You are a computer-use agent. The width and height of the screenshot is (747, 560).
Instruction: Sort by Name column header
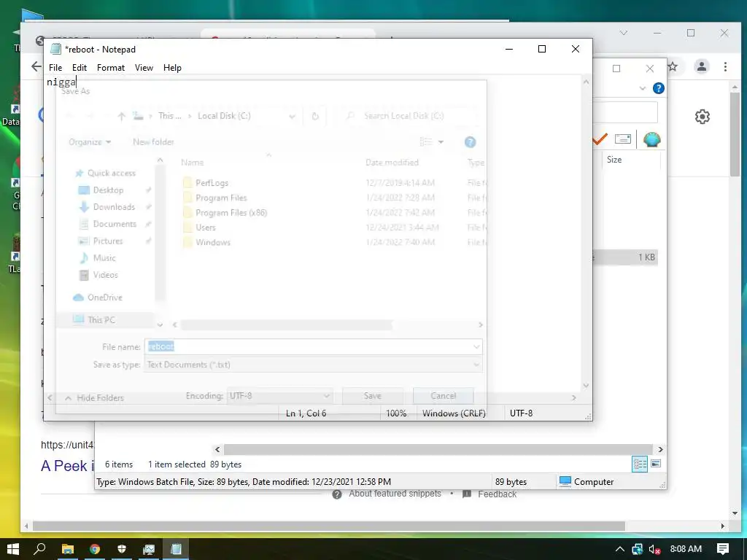click(193, 163)
